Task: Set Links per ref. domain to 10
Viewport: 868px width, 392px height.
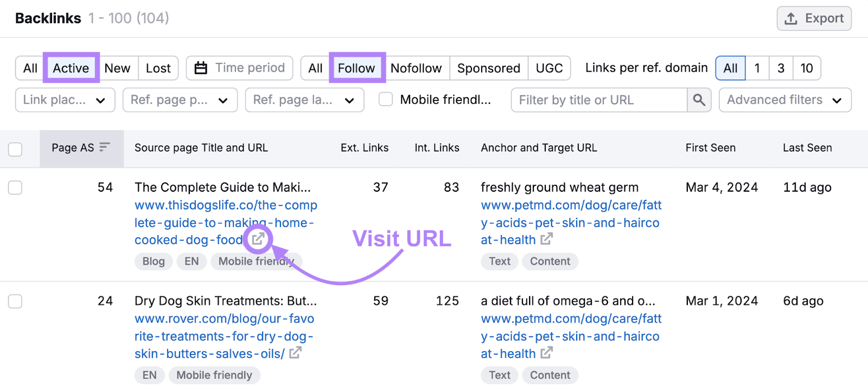Action: point(807,68)
